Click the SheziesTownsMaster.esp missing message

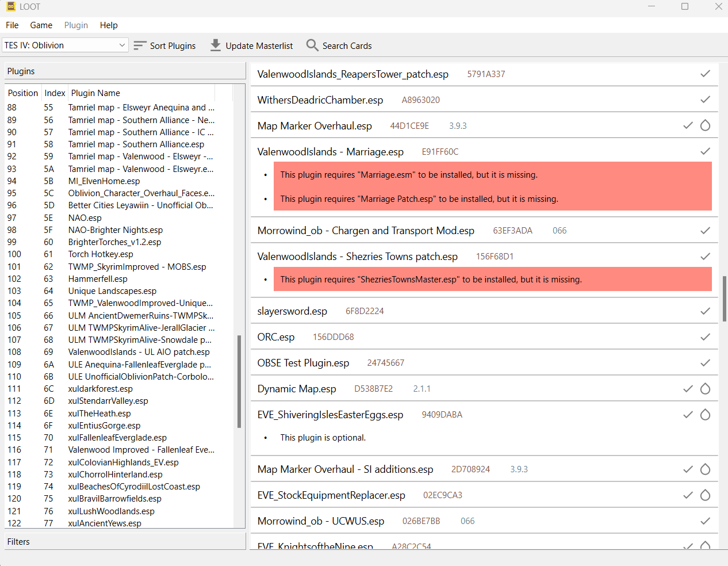pos(431,280)
